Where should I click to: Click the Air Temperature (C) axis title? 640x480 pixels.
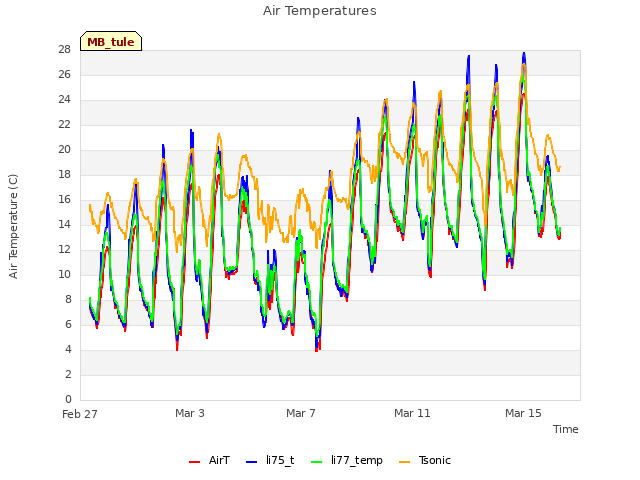[x=13, y=226]
